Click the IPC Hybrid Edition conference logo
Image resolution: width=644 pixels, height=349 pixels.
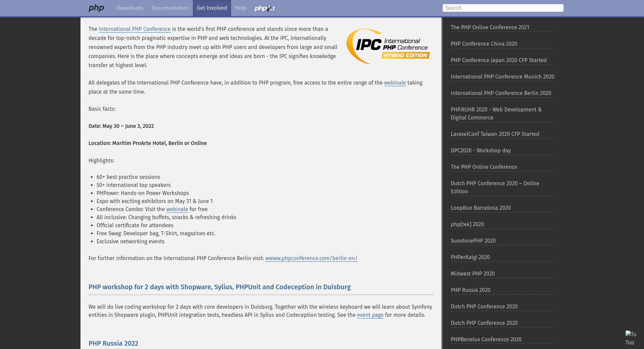tap(388, 46)
